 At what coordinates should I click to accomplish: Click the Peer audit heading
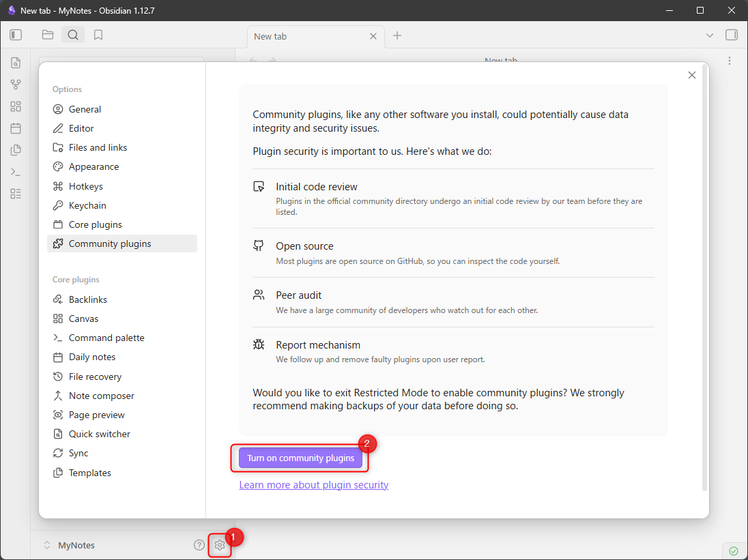(299, 295)
